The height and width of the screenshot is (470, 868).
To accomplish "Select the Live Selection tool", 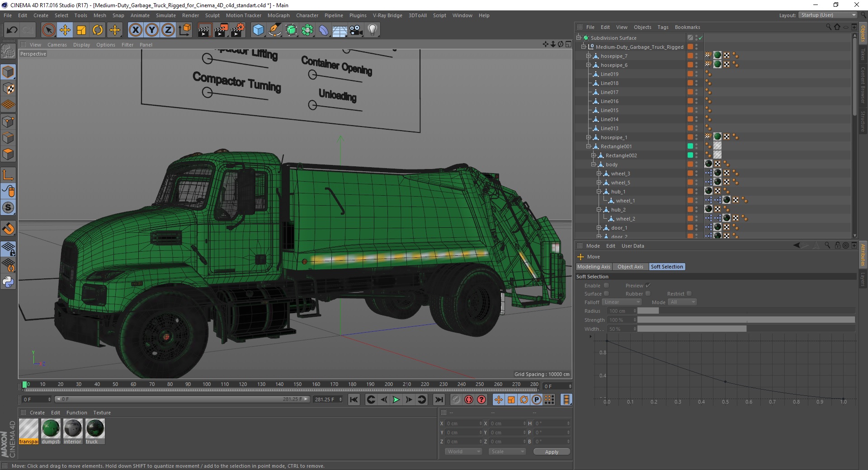I will (x=48, y=30).
